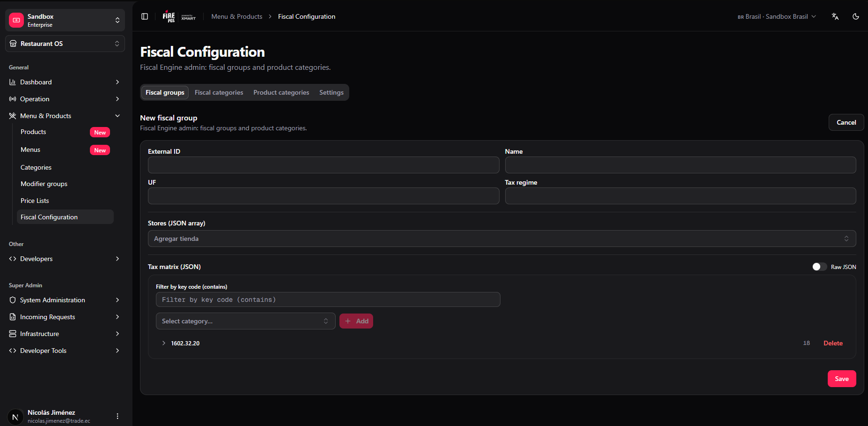The image size is (868, 426).
Task: Open Products in the sidebar
Action: point(33,132)
